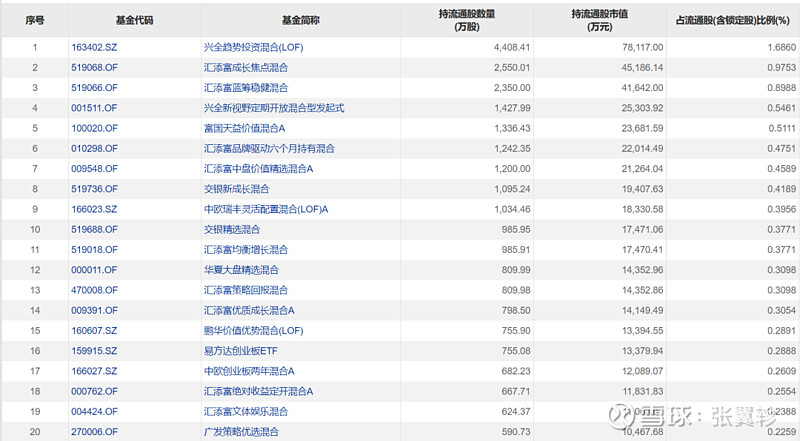Open fund code link 519688.OF
This screenshot has height=441, width=800.
(x=94, y=229)
